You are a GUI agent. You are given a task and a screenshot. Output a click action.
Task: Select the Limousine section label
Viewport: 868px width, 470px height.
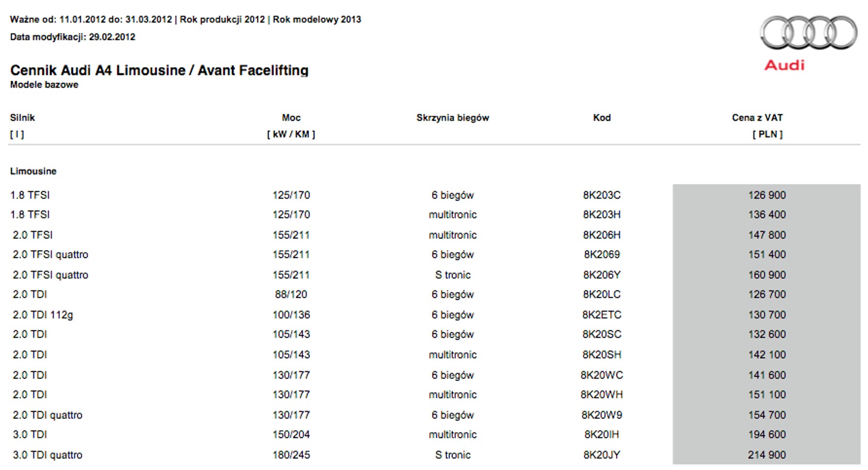click(x=33, y=171)
